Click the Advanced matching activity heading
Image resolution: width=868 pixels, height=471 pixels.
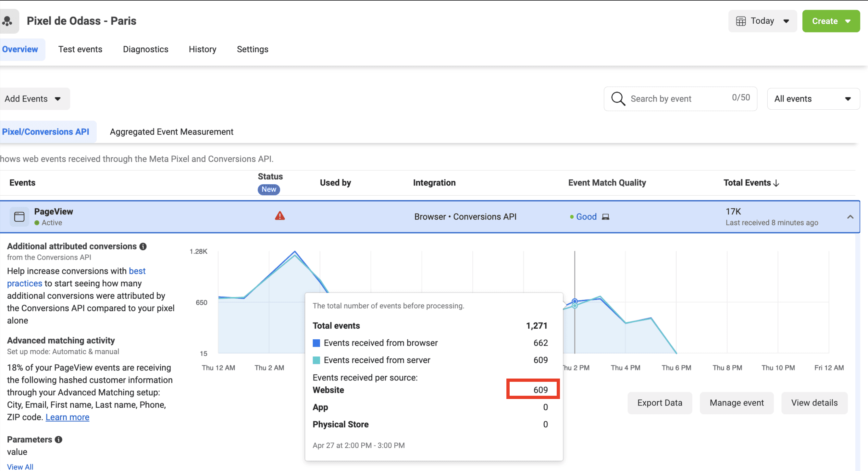pyautogui.click(x=61, y=341)
